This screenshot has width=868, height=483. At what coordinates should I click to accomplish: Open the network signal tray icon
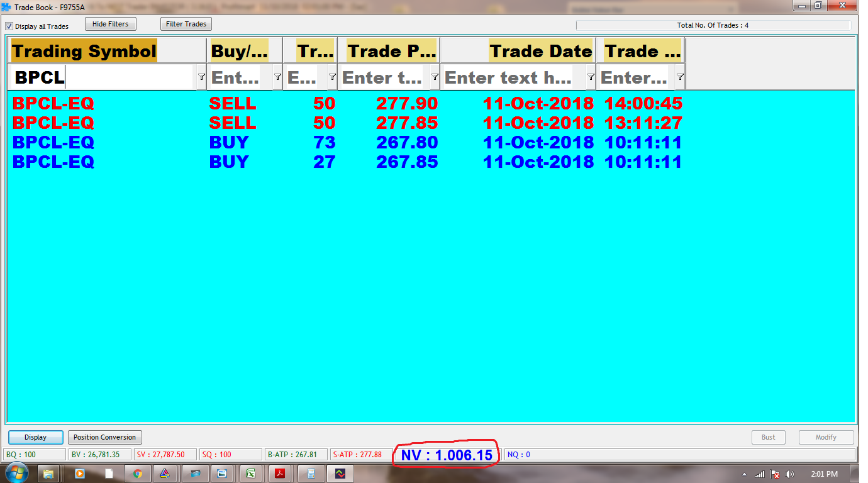(x=760, y=474)
